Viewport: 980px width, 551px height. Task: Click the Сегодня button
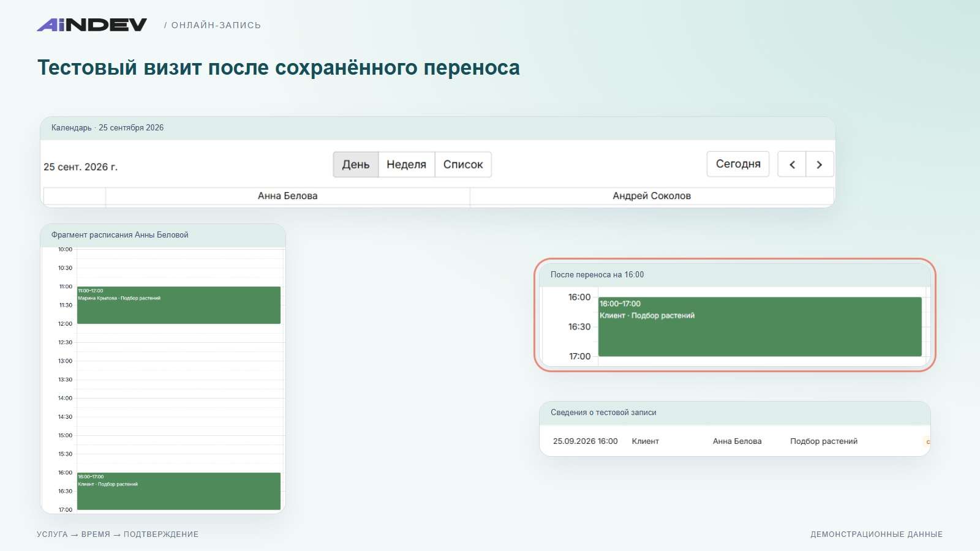pyautogui.click(x=738, y=164)
